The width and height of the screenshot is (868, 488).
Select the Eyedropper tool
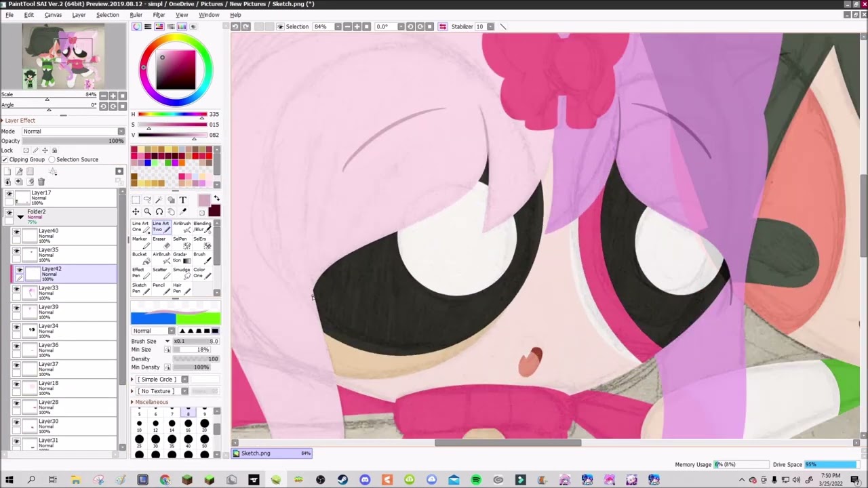coord(182,212)
